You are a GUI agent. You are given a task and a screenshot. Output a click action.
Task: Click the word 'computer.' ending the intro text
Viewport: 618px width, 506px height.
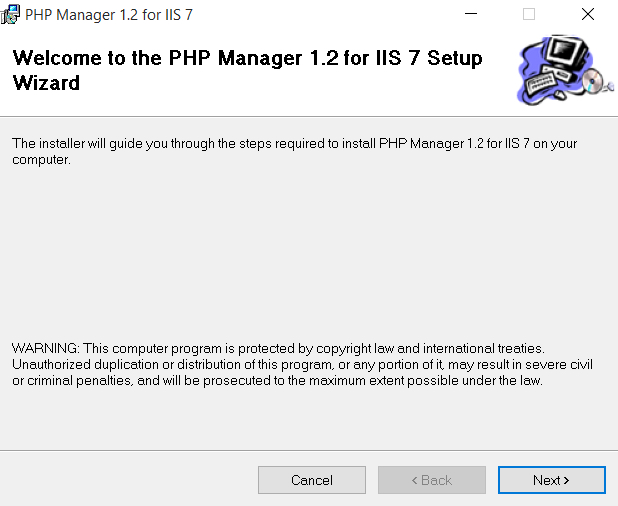[x=41, y=160]
